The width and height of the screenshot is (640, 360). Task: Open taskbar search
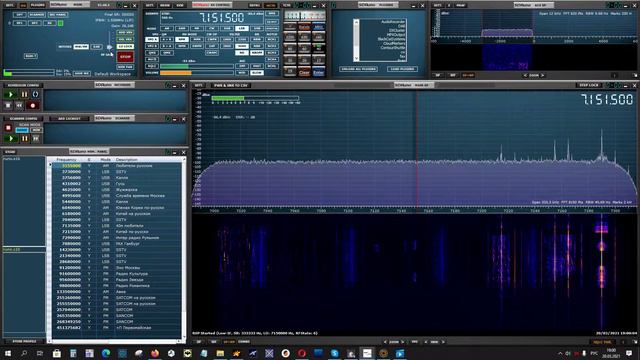pyautogui.click(x=24, y=353)
